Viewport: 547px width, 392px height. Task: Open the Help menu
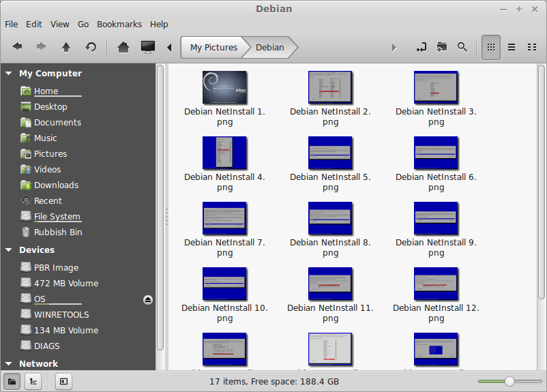click(159, 24)
